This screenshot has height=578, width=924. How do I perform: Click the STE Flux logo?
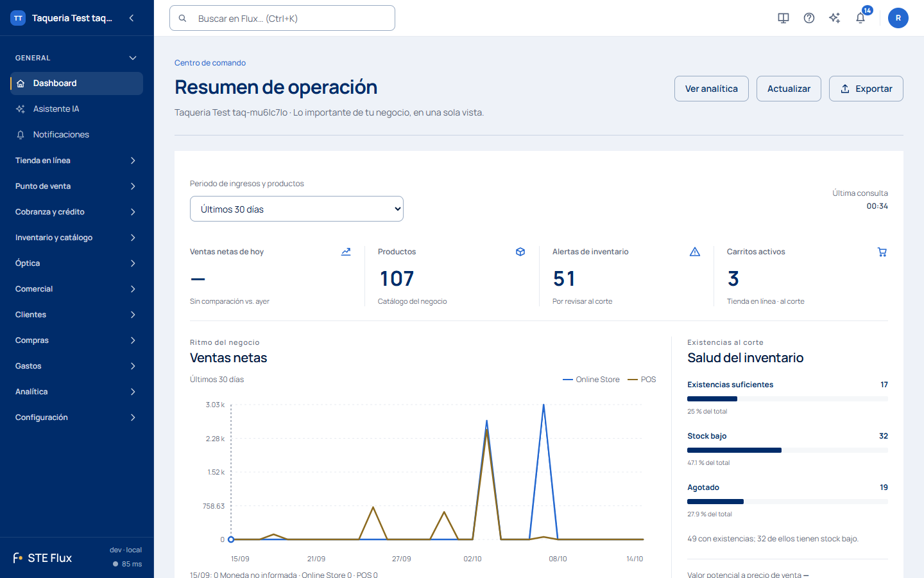coord(42,558)
